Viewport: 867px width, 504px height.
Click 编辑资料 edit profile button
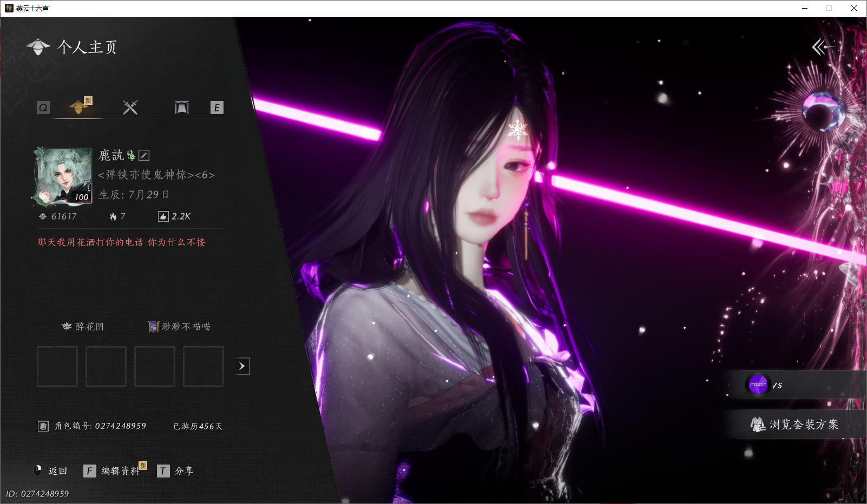point(112,471)
